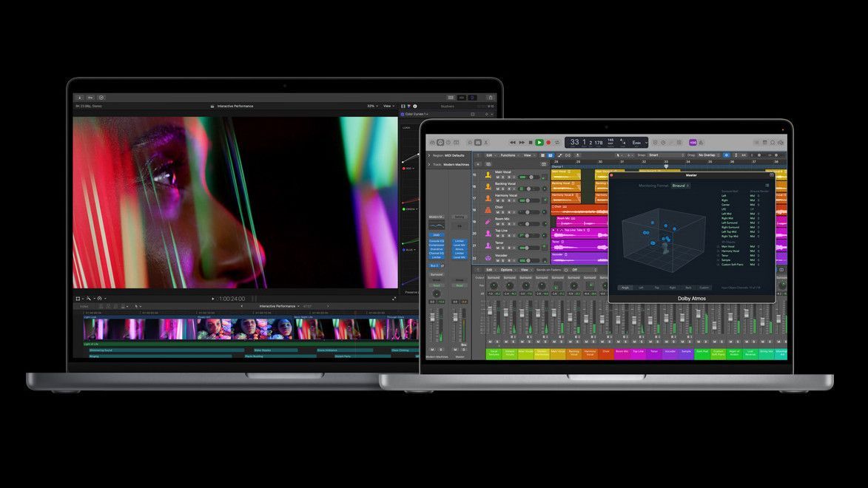Start playback with Logic's green Play button
The image size is (868, 488).
539,143
